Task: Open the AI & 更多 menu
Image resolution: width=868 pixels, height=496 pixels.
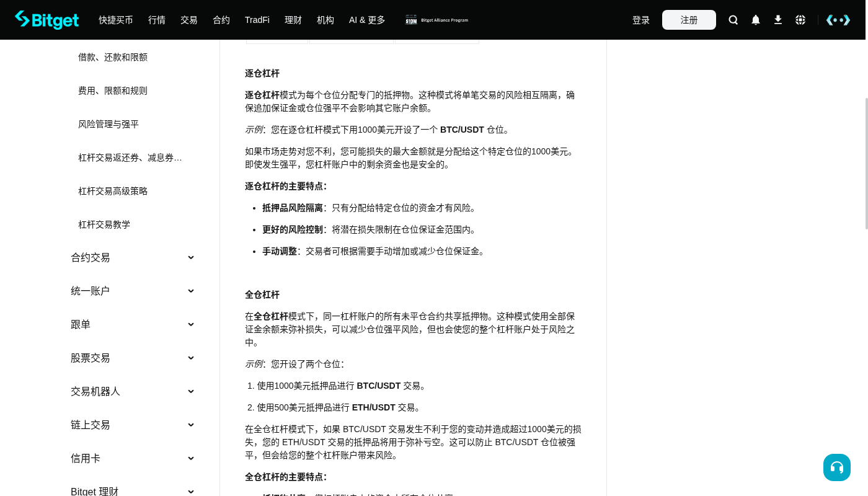Action: (367, 20)
